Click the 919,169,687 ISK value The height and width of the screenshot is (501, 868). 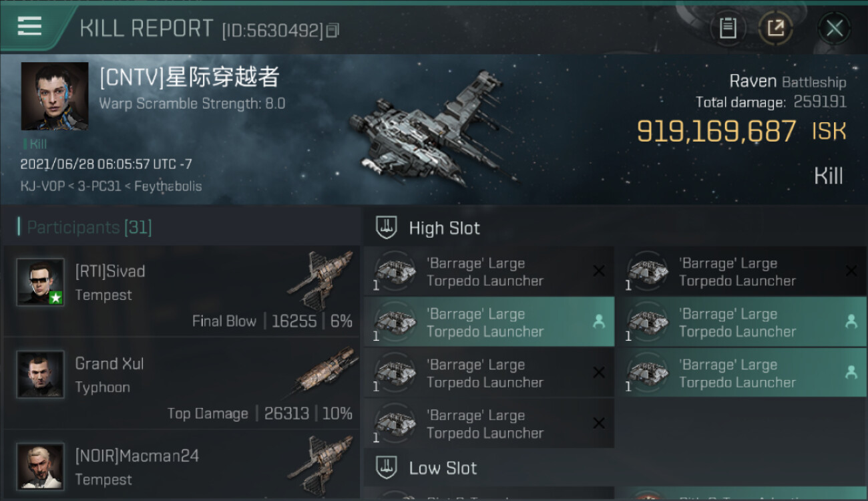pyautogui.click(x=741, y=131)
